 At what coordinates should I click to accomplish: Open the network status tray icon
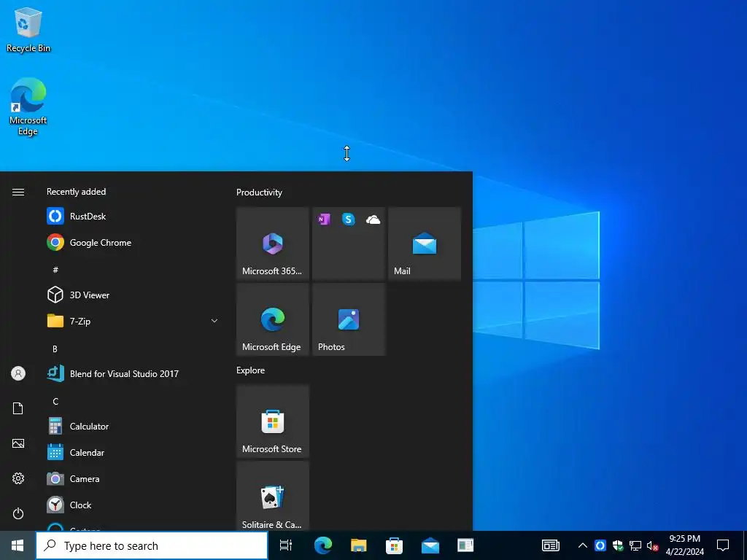635,545
